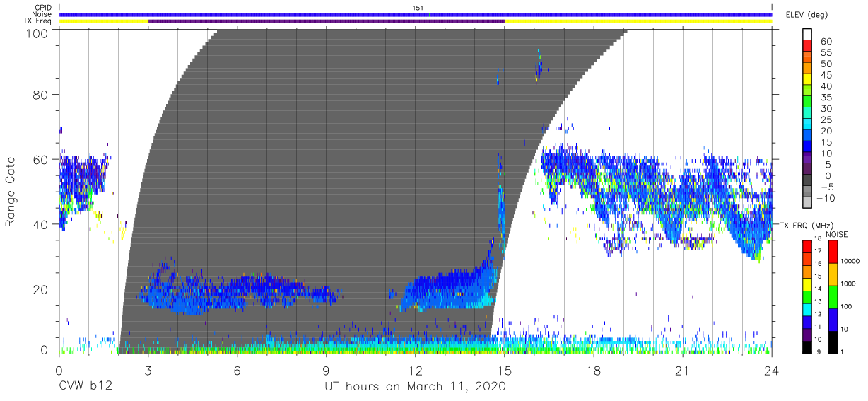
Task: Click the "45" label on ELEV scale
Action: (826, 76)
